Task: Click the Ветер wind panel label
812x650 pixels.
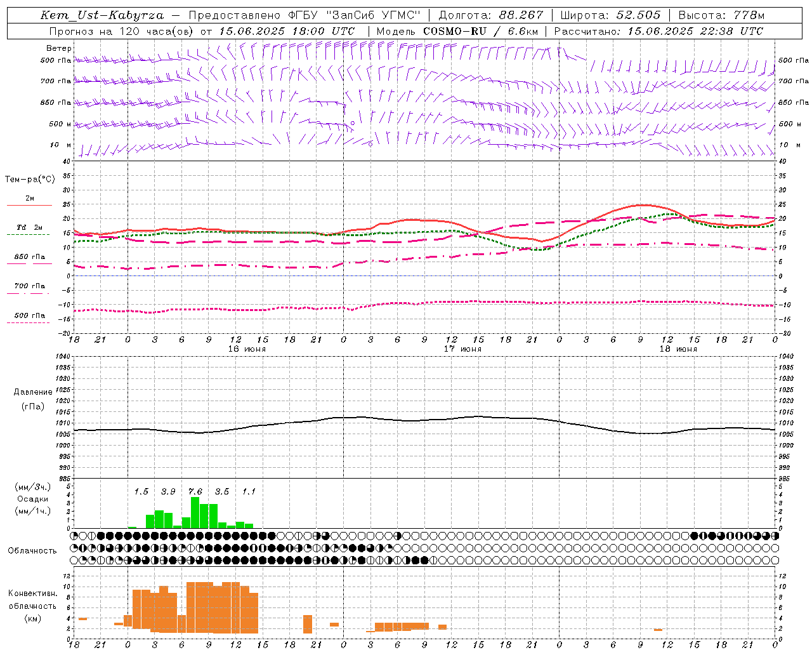Action: (x=58, y=48)
